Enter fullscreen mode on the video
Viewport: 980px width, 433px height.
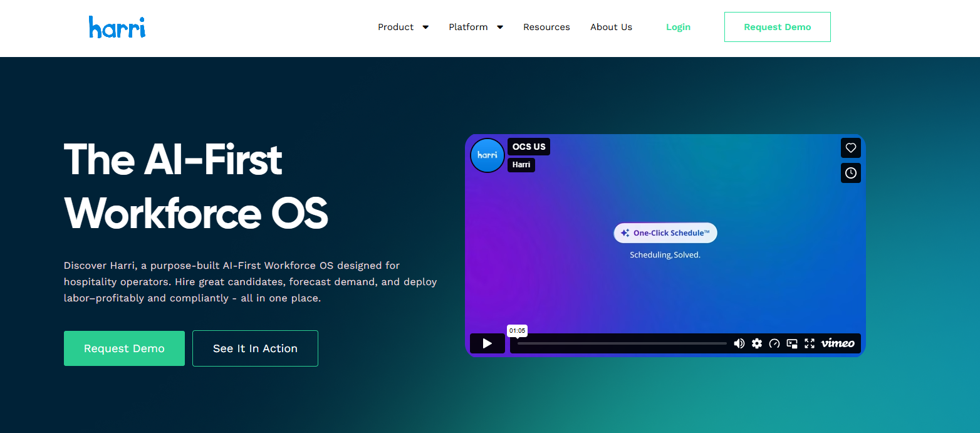[x=810, y=343]
